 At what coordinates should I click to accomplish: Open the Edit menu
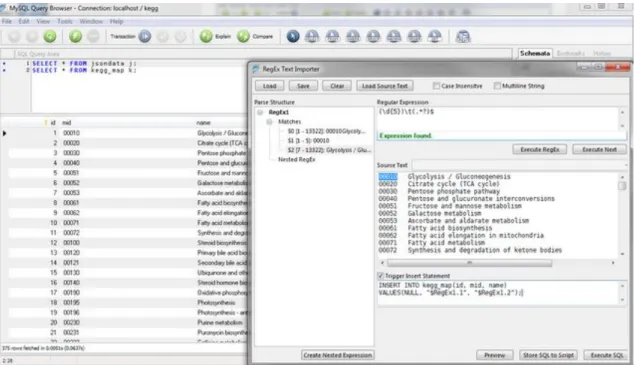click(24, 21)
